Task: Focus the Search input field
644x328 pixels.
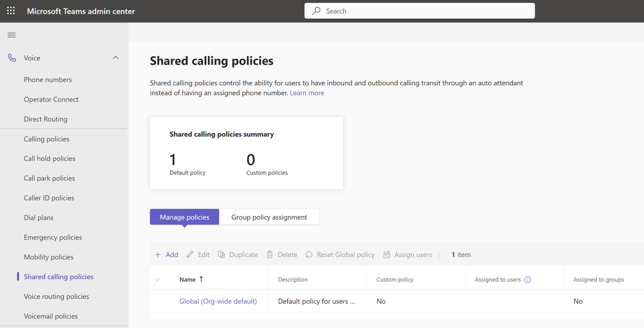Action: pyautogui.click(x=420, y=11)
